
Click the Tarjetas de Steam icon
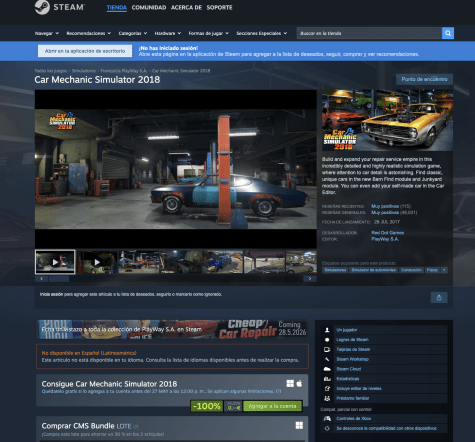tap(327, 349)
